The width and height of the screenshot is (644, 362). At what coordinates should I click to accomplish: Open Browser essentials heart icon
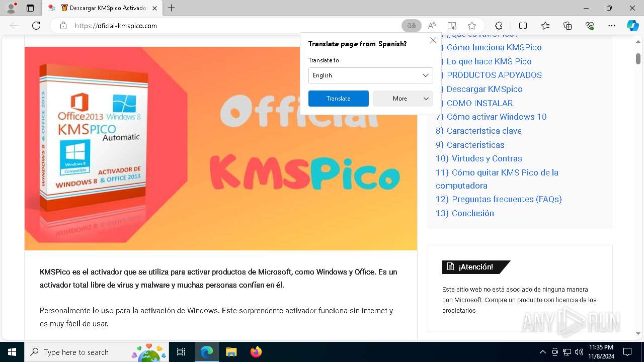coord(590,26)
